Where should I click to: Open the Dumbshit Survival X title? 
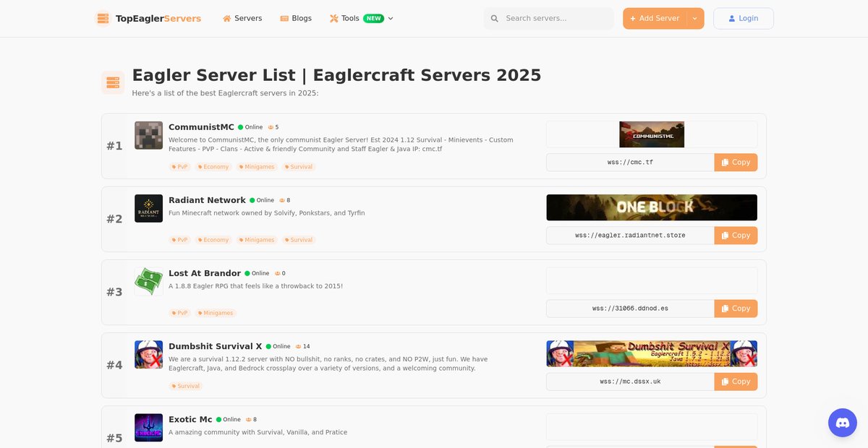click(x=216, y=346)
